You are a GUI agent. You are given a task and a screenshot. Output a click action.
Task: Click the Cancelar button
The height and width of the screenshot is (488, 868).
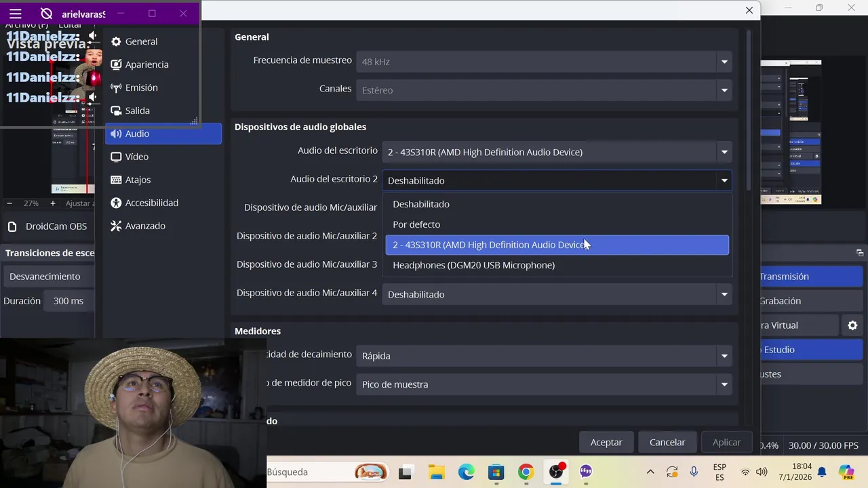tap(667, 442)
